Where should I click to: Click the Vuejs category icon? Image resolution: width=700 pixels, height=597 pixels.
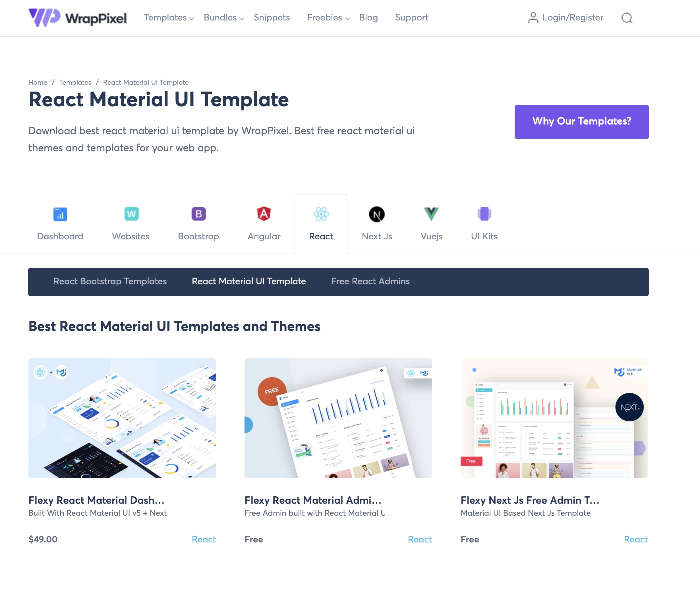click(x=430, y=213)
